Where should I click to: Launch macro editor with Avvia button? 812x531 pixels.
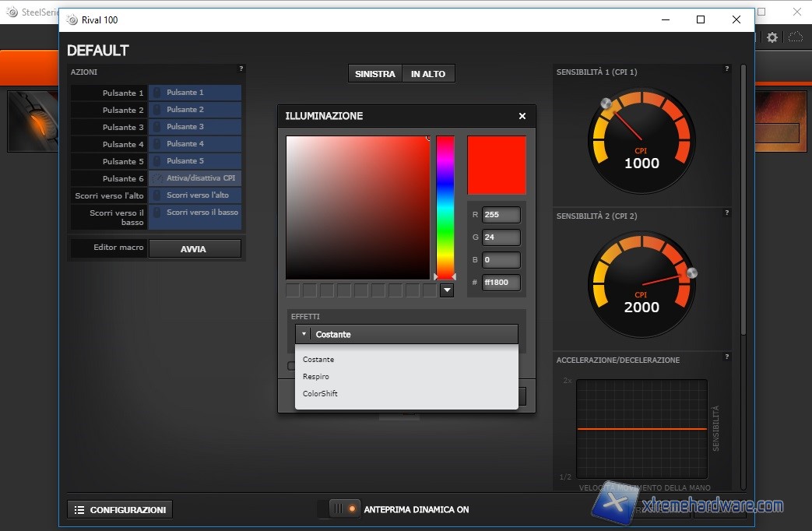pos(195,249)
